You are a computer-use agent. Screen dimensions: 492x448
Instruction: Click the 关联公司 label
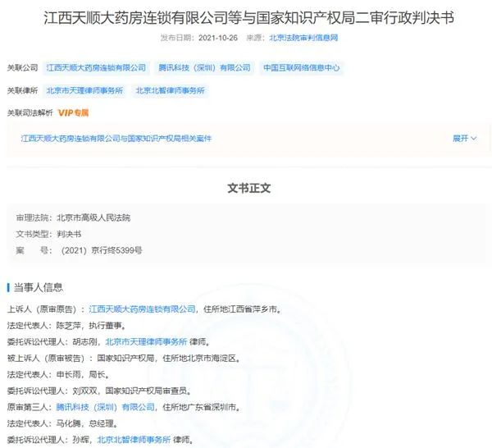(22, 68)
